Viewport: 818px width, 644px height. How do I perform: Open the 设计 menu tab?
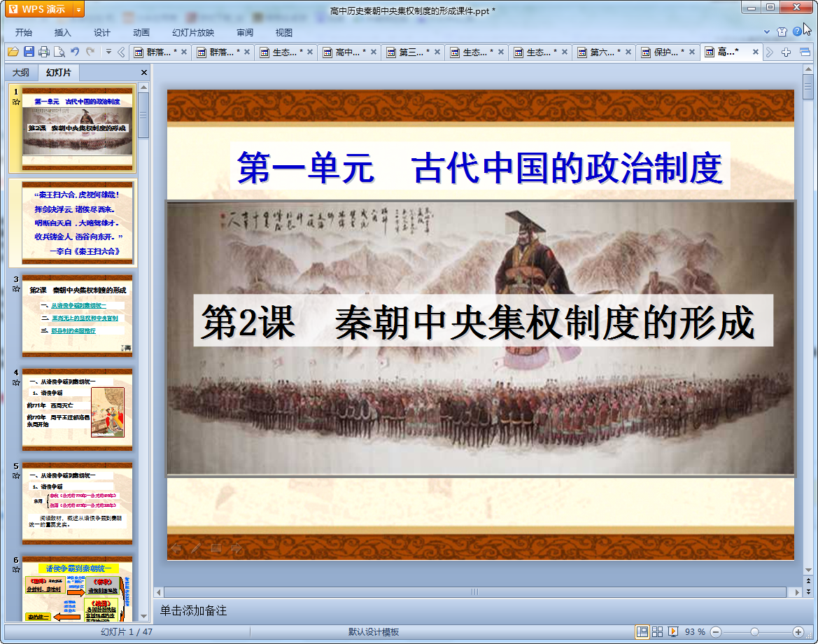pyautogui.click(x=101, y=32)
